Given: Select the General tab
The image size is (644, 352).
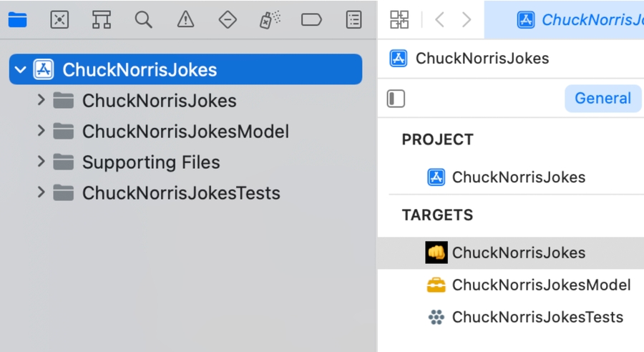Looking at the screenshot, I should click(602, 99).
